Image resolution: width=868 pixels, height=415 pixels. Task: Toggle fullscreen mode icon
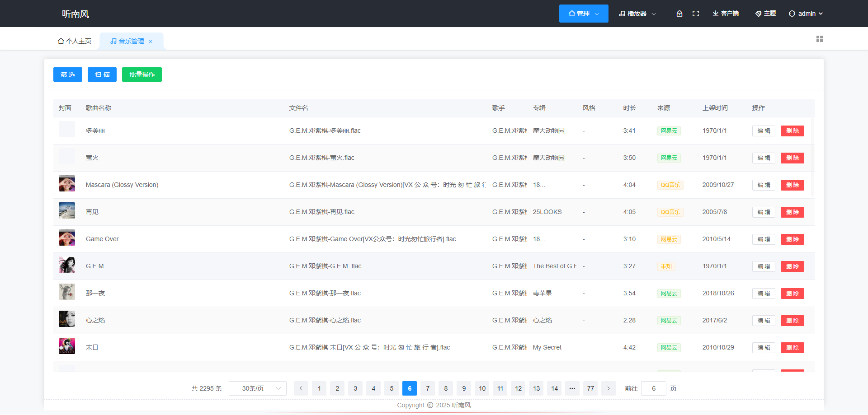(696, 14)
